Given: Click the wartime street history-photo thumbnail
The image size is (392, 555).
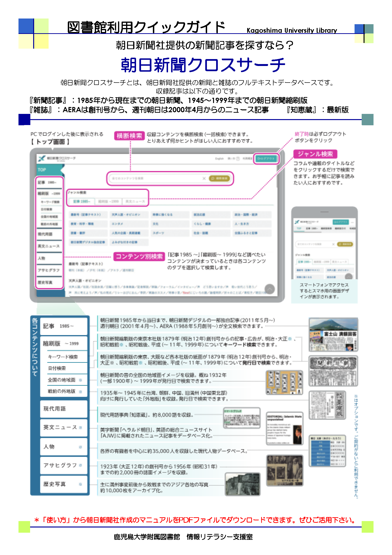Looking at the screenshot, I should [243, 485].
